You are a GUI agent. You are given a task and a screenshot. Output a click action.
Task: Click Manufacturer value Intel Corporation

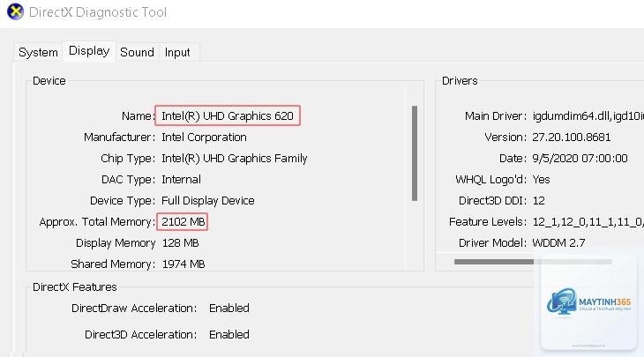pos(204,137)
